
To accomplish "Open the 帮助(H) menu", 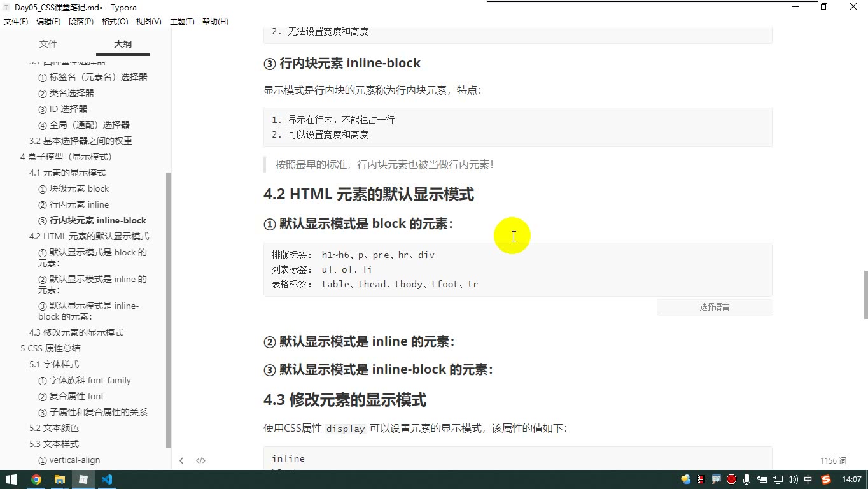I will [x=215, y=22].
